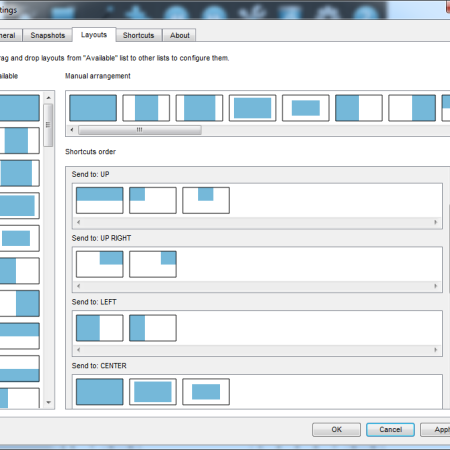
Task: Select the right-half layout in Manual arrangement
Action: tap(412, 108)
